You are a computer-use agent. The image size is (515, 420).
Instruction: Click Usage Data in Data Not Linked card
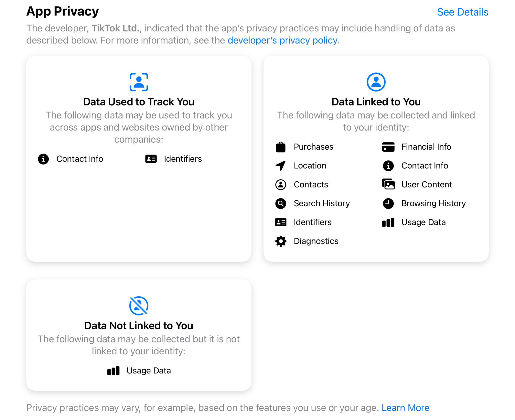[x=148, y=371]
